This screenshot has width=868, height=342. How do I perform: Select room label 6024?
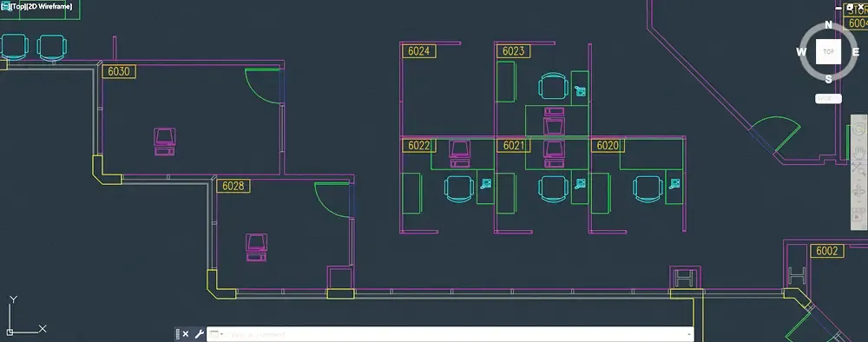pos(418,51)
